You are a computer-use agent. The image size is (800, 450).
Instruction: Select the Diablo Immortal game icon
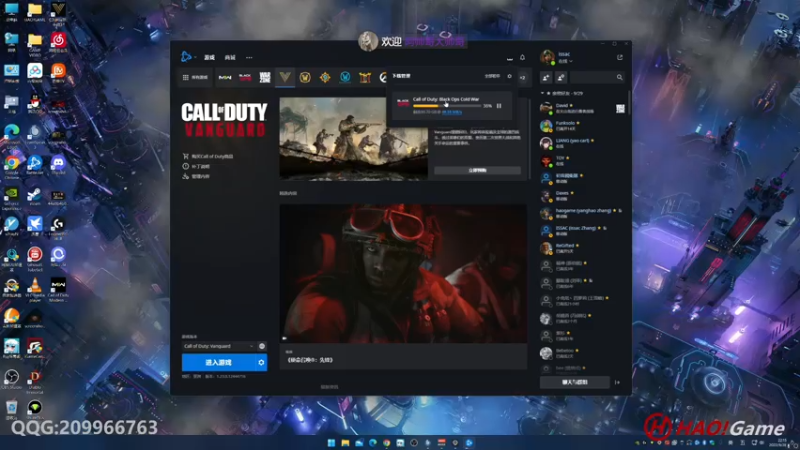[x=365, y=78]
